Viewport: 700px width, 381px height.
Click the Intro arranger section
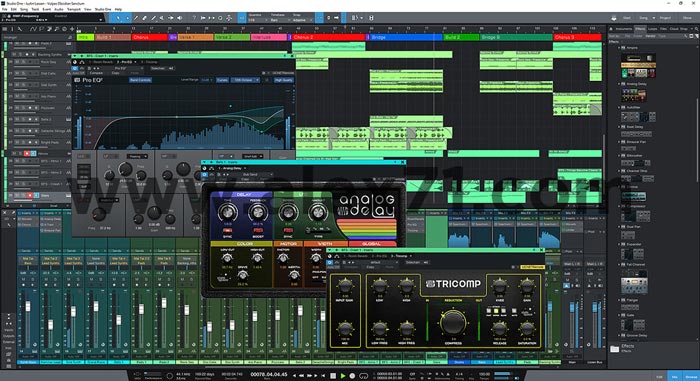(x=85, y=38)
